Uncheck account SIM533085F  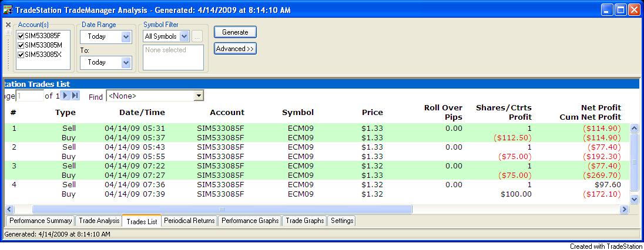21,36
